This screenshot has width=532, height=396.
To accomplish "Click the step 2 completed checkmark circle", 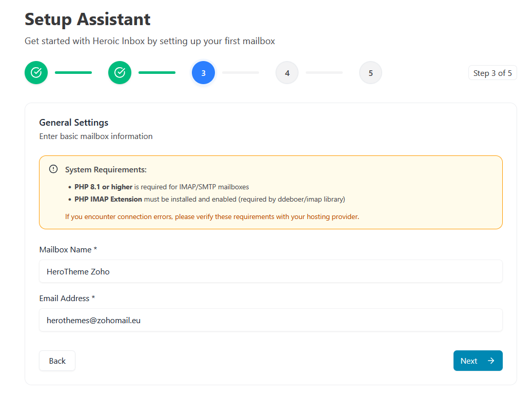I will pyautogui.click(x=120, y=73).
